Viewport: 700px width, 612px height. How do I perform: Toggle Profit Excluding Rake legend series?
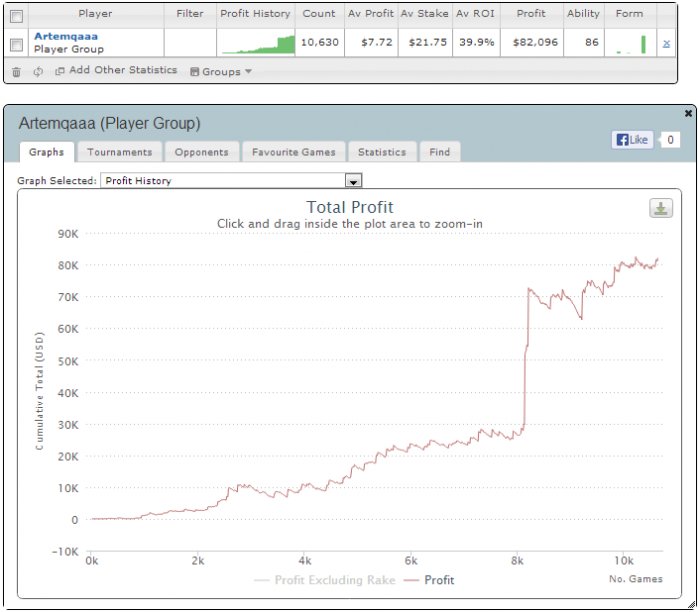[325, 580]
